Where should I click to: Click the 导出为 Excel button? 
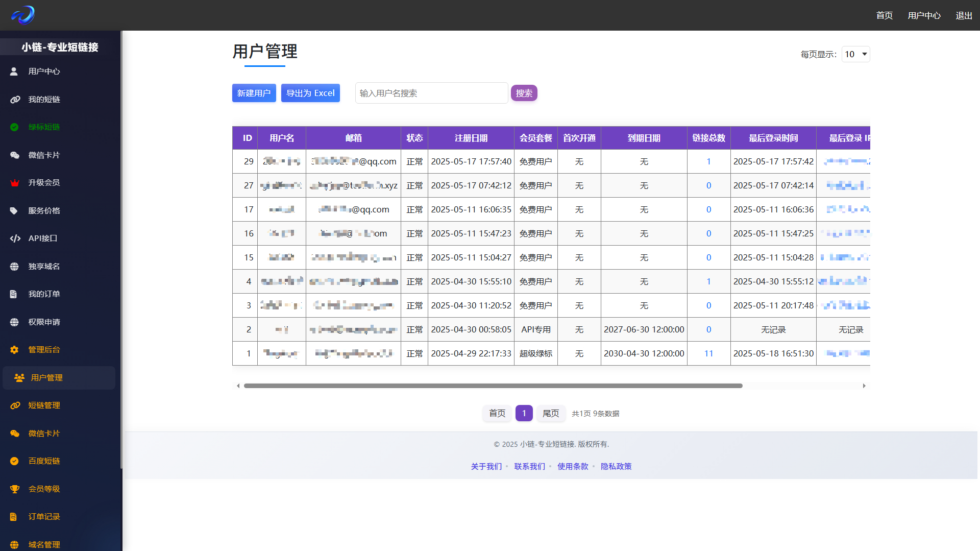pyautogui.click(x=310, y=93)
